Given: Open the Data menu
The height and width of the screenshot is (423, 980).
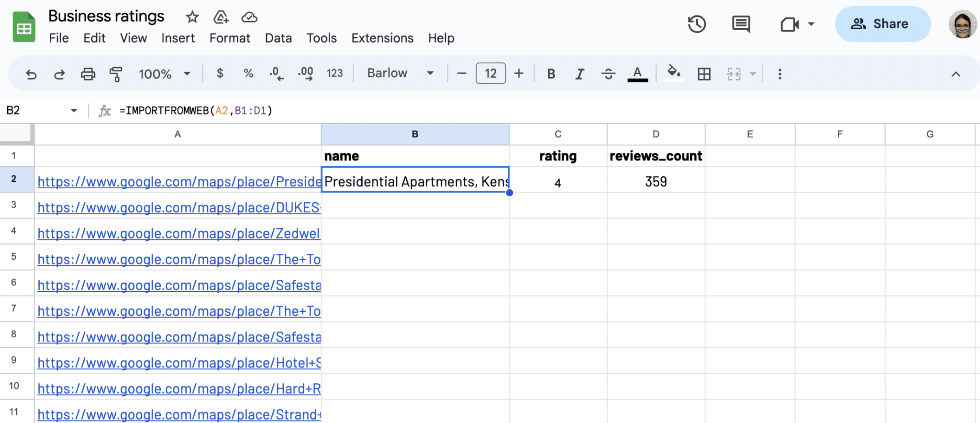Looking at the screenshot, I should tap(278, 38).
